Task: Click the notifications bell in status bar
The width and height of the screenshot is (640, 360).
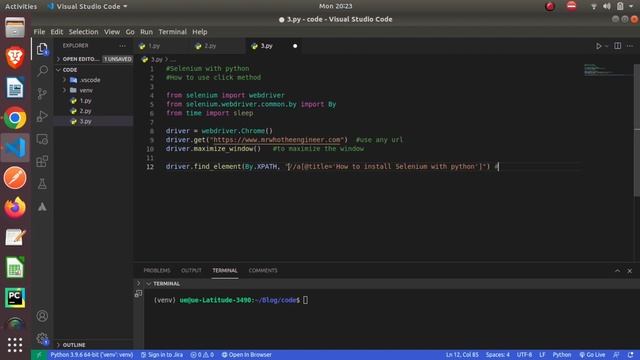Action: click(x=631, y=355)
